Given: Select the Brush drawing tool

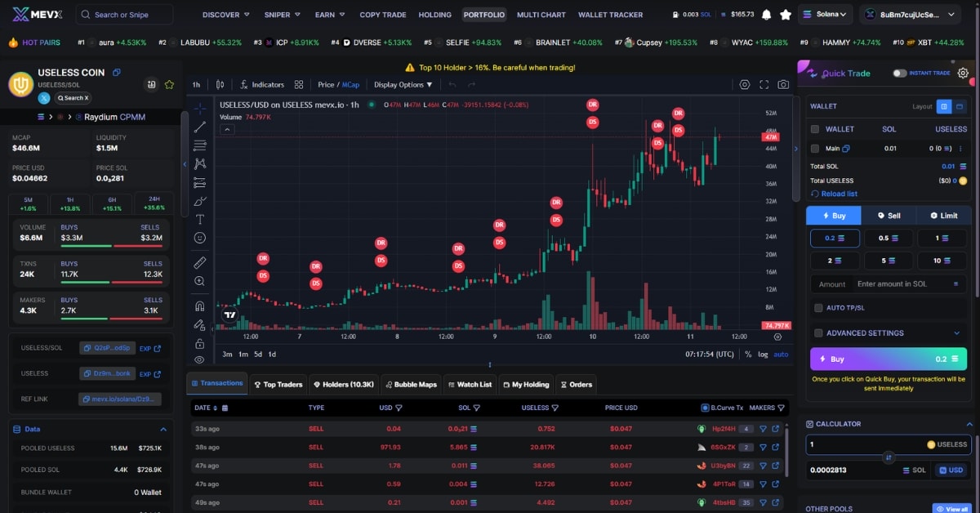Looking at the screenshot, I should (200, 200).
